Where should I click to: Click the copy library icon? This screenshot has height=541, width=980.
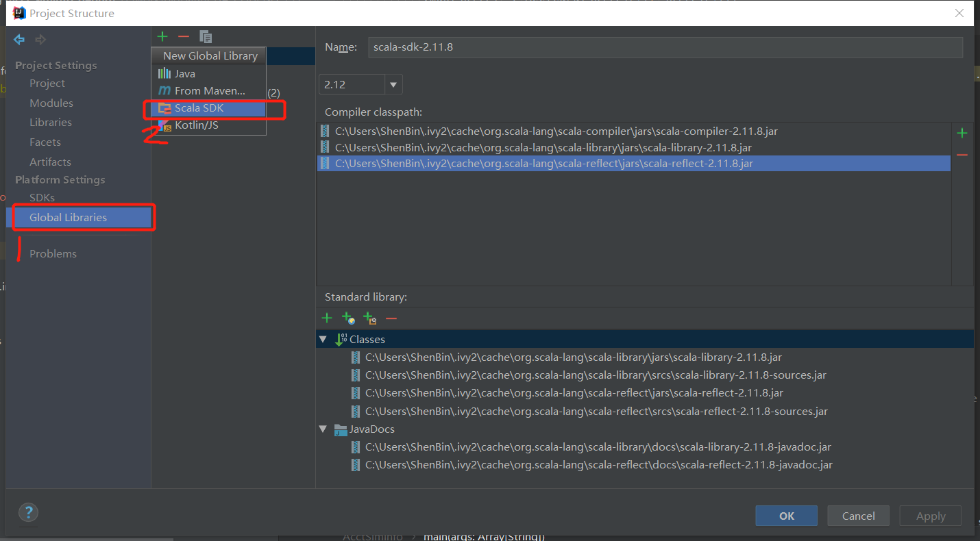206,36
